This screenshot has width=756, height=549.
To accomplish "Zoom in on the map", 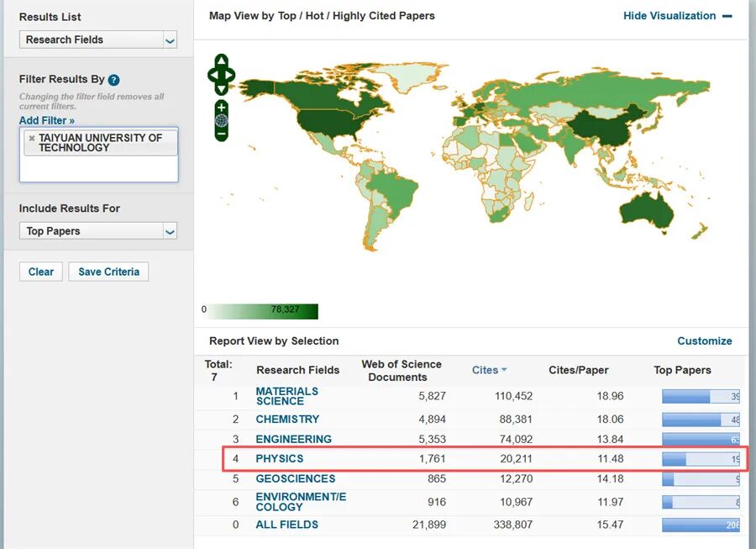I will [x=221, y=108].
